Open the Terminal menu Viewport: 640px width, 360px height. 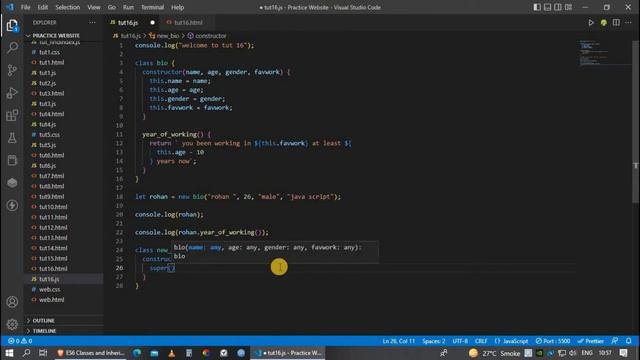pos(152,7)
